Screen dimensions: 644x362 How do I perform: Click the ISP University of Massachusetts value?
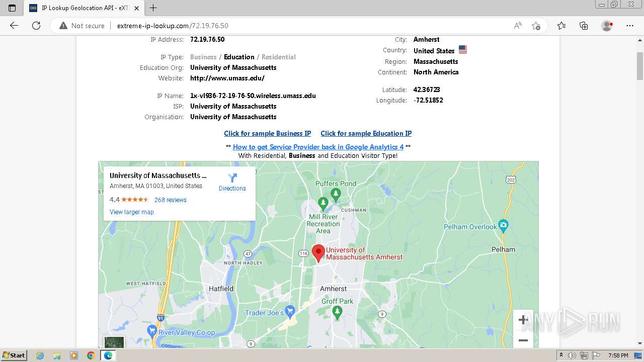click(233, 106)
